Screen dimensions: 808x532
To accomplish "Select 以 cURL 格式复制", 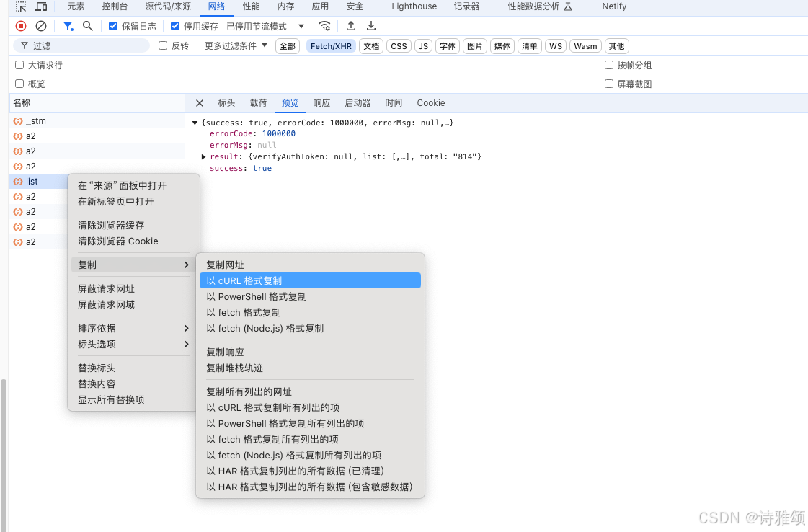I will pos(310,280).
